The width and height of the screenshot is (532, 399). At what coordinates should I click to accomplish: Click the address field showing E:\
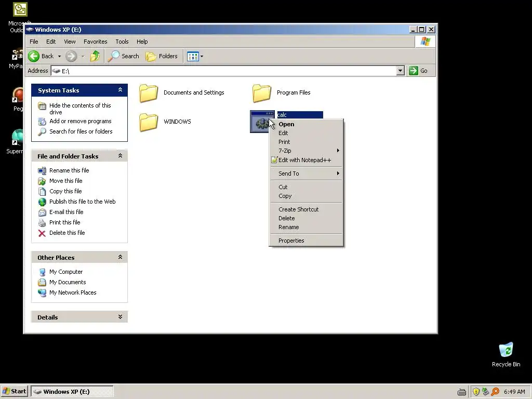(223, 71)
